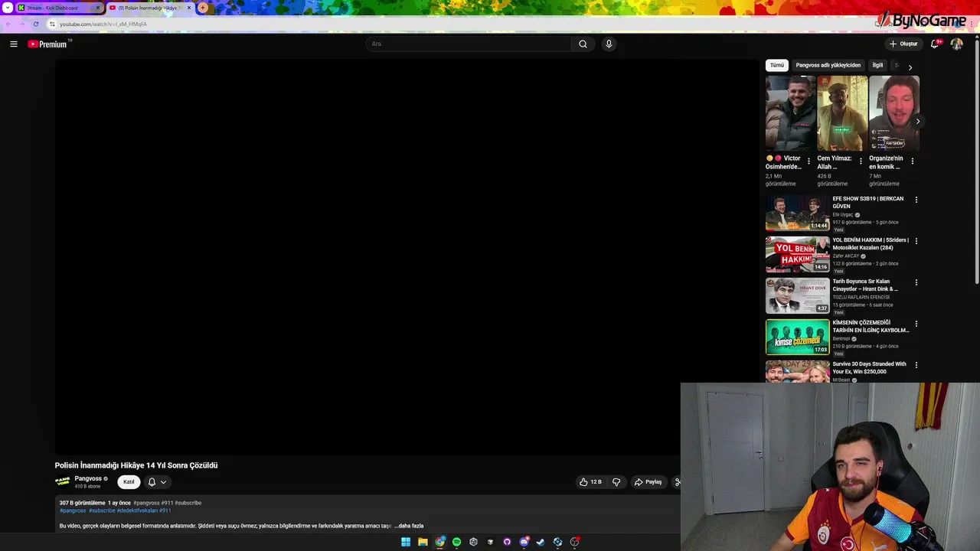
Task: Go to YouTube Premium home logo
Action: click(x=48, y=44)
